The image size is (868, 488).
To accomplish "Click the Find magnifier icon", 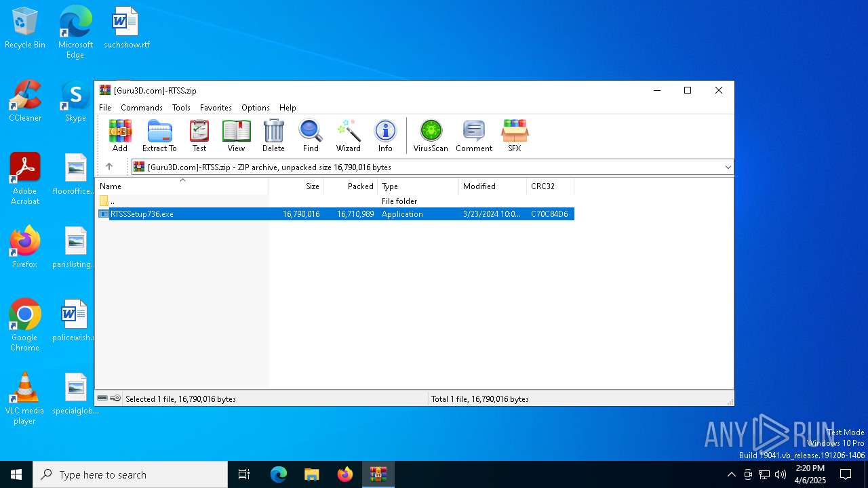I will tap(311, 136).
